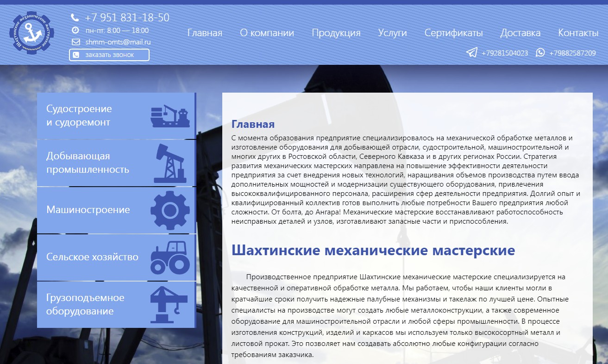Screen dimensions: 608x364
Task: Open the Грузоподъемное оборудование category
Action: pyautogui.click(x=116, y=304)
